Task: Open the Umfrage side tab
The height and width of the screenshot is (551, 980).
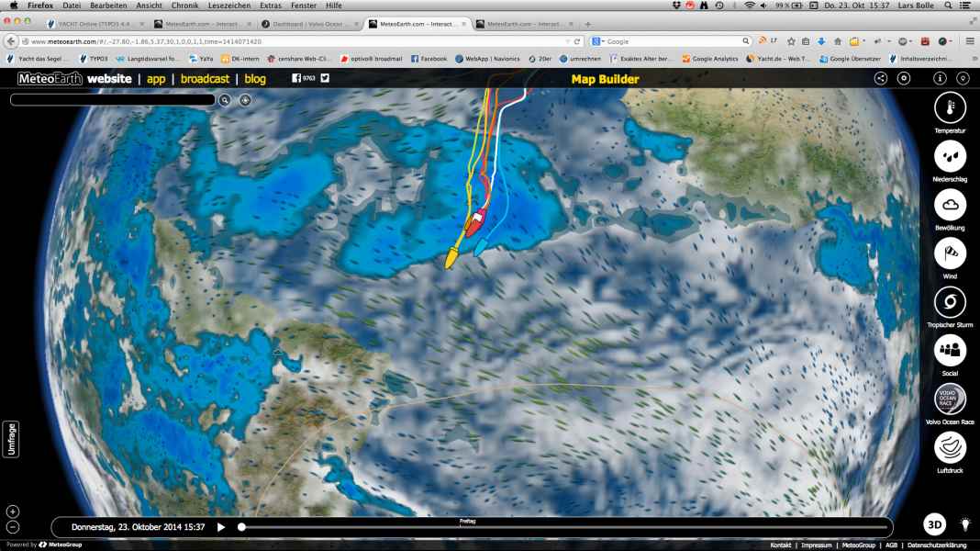Action: click(x=11, y=440)
